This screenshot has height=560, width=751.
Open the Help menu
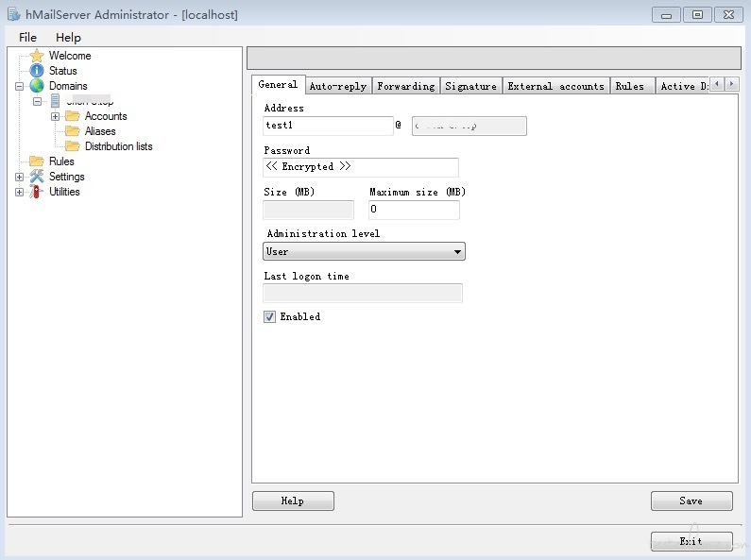pyautogui.click(x=68, y=38)
